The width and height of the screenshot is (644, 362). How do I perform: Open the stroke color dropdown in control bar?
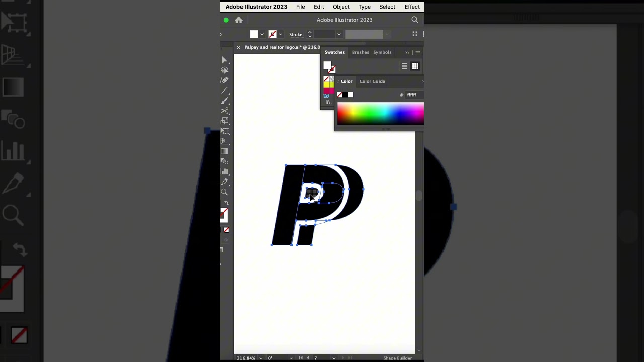click(x=280, y=34)
